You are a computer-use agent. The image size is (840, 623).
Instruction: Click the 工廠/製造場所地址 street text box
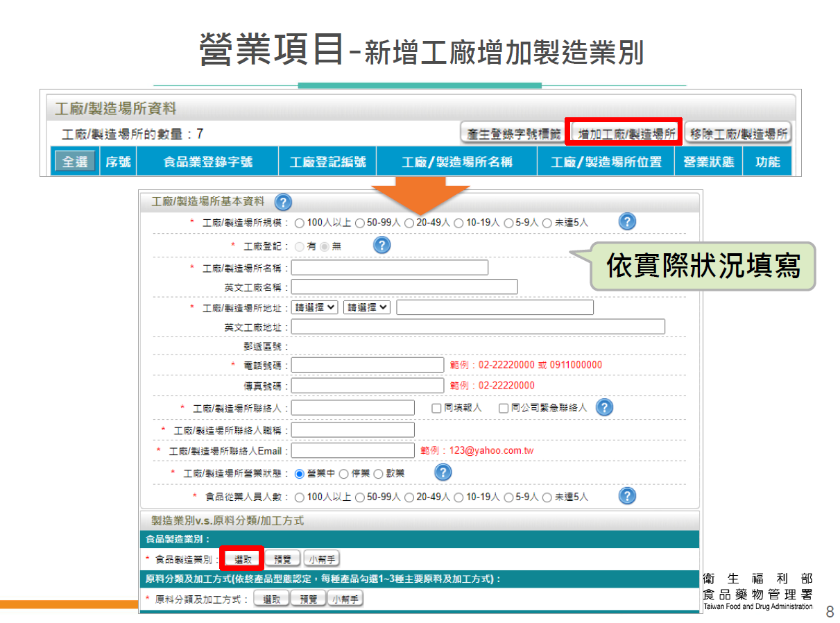(495, 307)
